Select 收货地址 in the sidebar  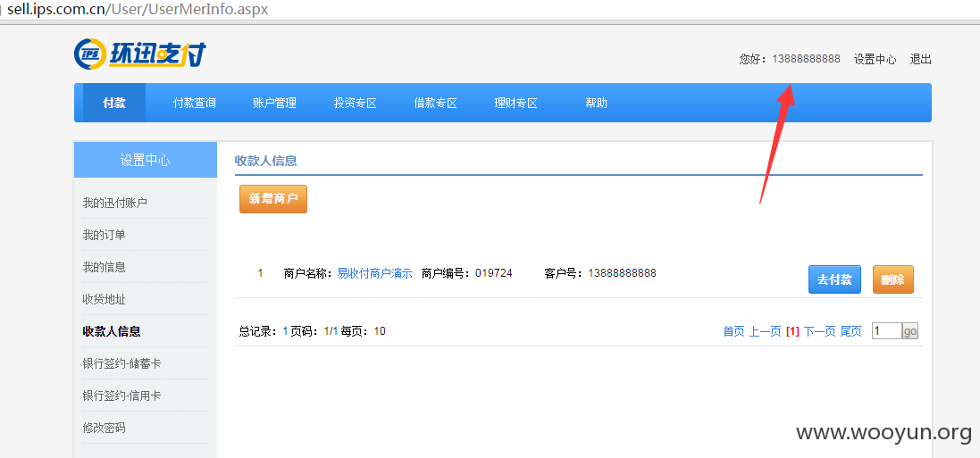coord(104,299)
